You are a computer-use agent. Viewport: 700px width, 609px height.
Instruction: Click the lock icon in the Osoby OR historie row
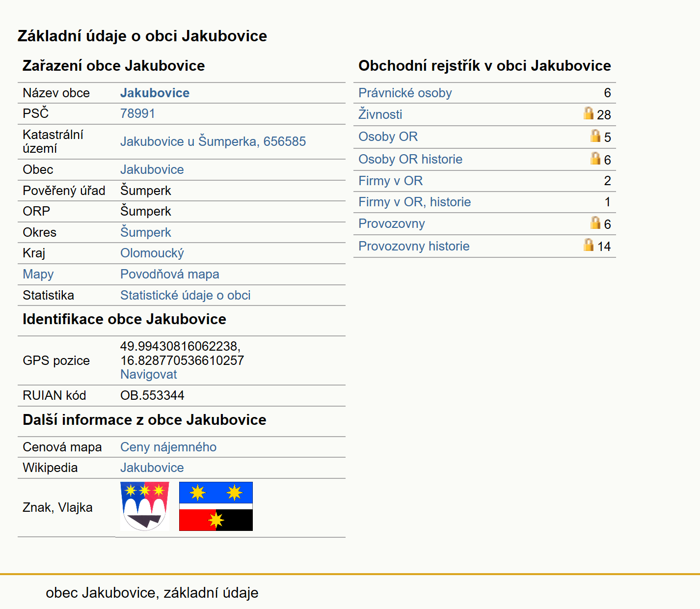click(595, 159)
